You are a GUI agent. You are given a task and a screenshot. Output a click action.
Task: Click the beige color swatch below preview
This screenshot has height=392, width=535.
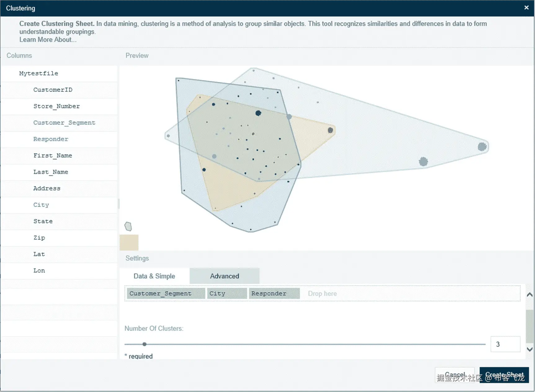click(x=129, y=243)
